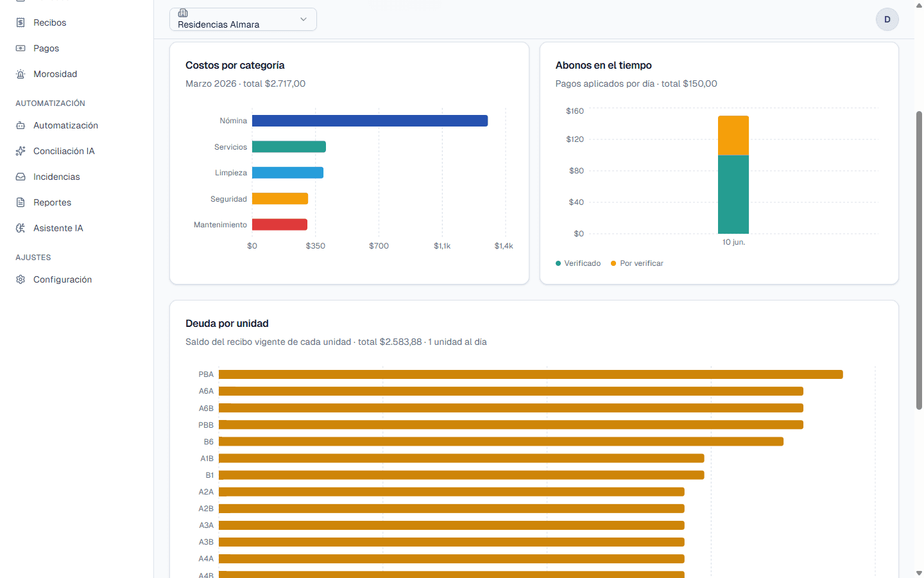Expand the Residencias Almara selector
Image resolution: width=924 pixels, height=578 pixels.
click(x=243, y=19)
